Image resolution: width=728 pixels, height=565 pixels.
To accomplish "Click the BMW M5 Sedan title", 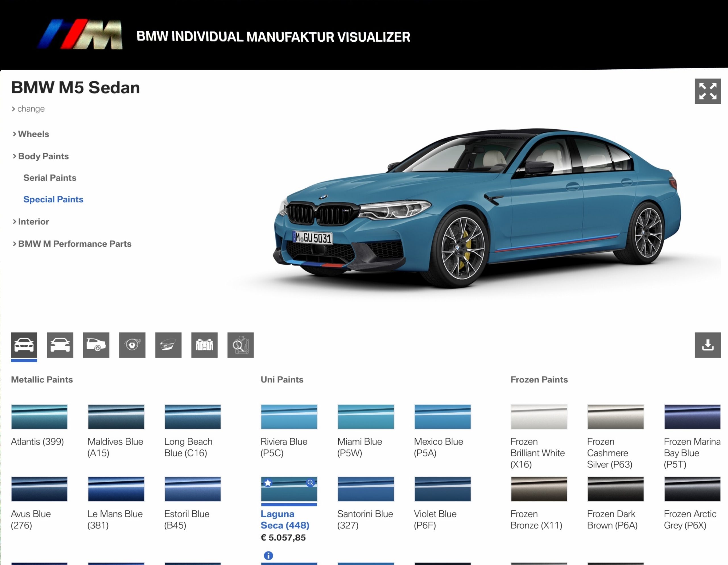I will 76,88.
